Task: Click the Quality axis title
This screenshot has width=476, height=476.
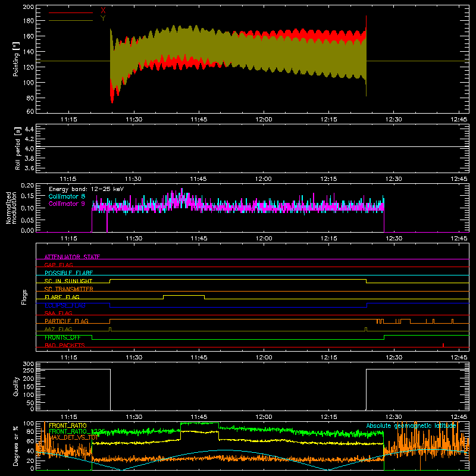Action: tap(16, 386)
